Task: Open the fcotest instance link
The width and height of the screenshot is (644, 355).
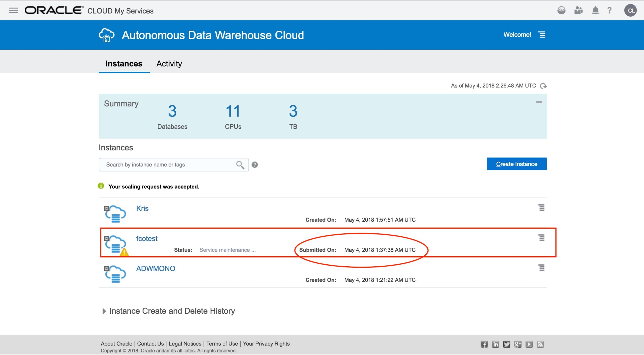Action: [147, 238]
